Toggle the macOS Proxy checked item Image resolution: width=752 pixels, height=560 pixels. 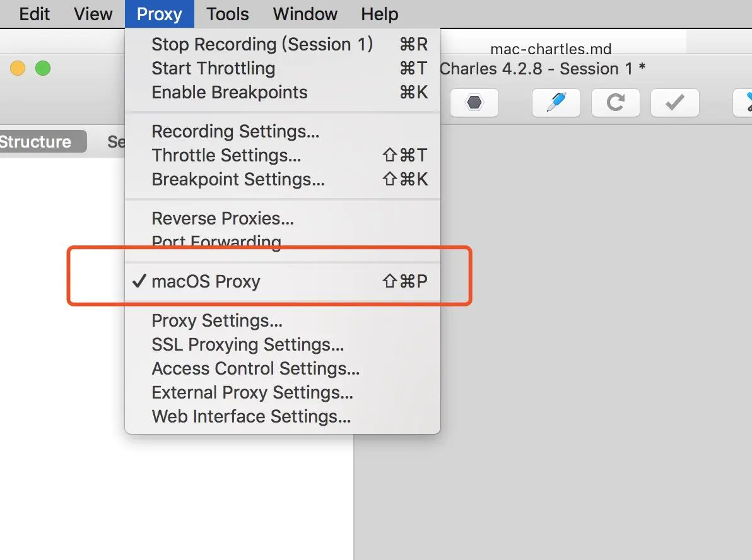(283, 281)
